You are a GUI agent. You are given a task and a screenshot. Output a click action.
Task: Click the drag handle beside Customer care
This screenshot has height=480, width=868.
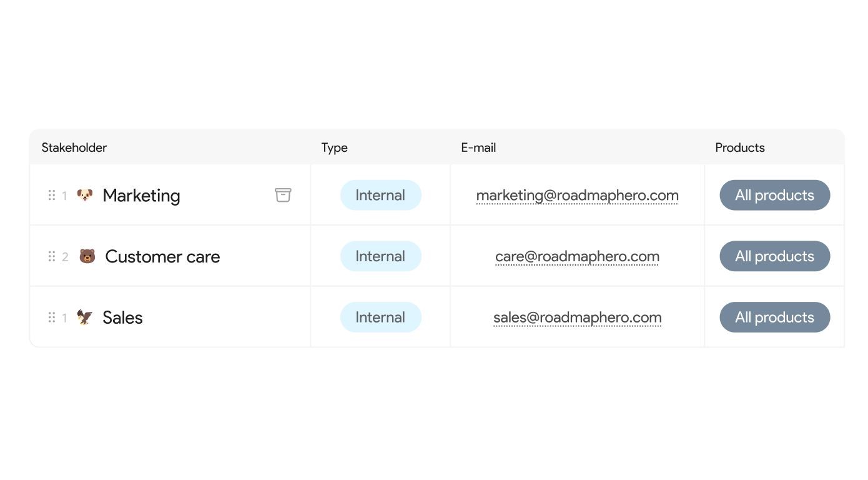pyautogui.click(x=52, y=256)
